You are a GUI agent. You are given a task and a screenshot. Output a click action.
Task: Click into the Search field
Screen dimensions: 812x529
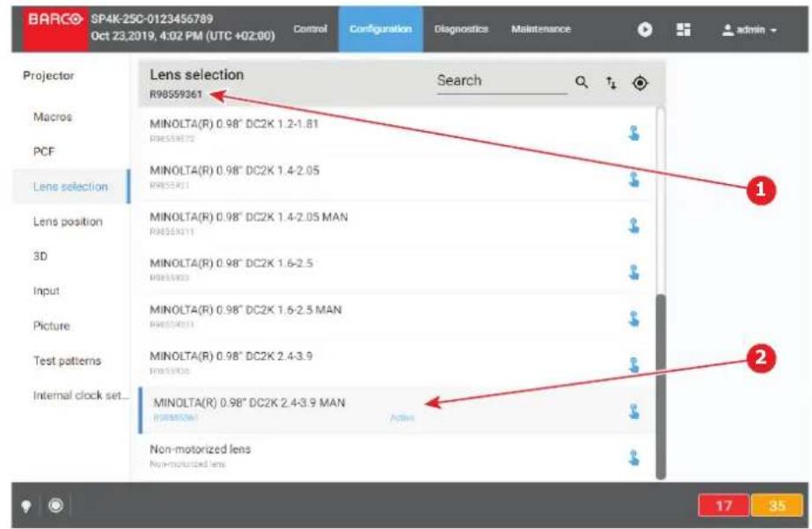(x=501, y=81)
